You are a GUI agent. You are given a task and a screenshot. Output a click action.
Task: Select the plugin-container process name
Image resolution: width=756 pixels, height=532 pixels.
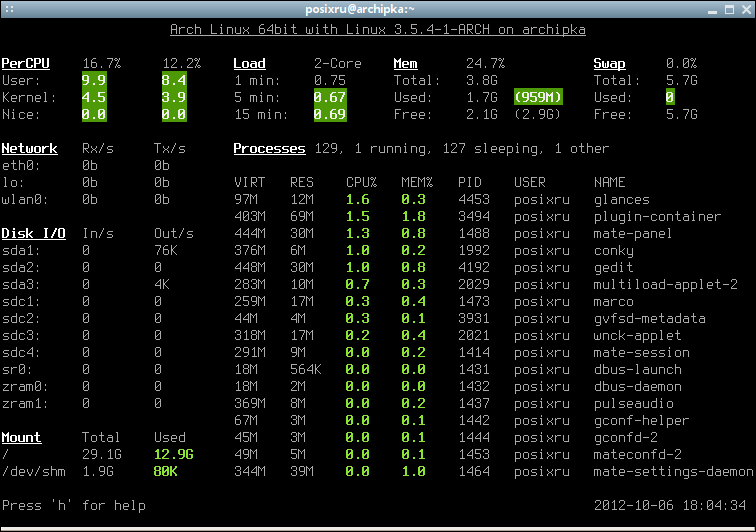tap(657, 217)
